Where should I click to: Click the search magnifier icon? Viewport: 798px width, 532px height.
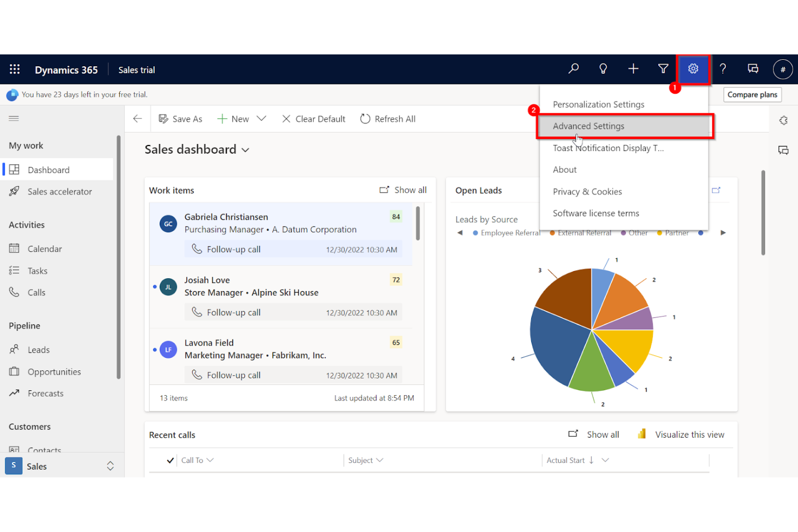click(574, 69)
